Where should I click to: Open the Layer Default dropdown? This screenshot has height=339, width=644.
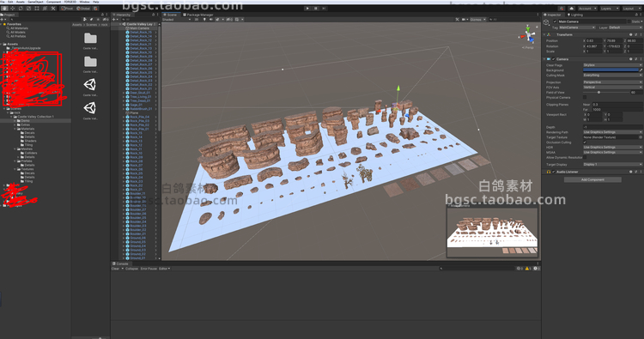pyautogui.click(x=625, y=27)
